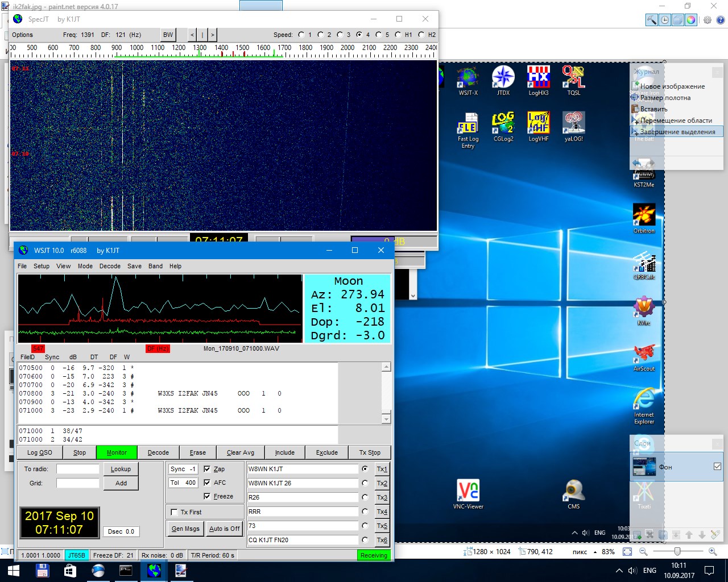Screen dimensions: 728x582
Task: Toggle the History window clock icon
Action: pyautogui.click(x=665, y=20)
